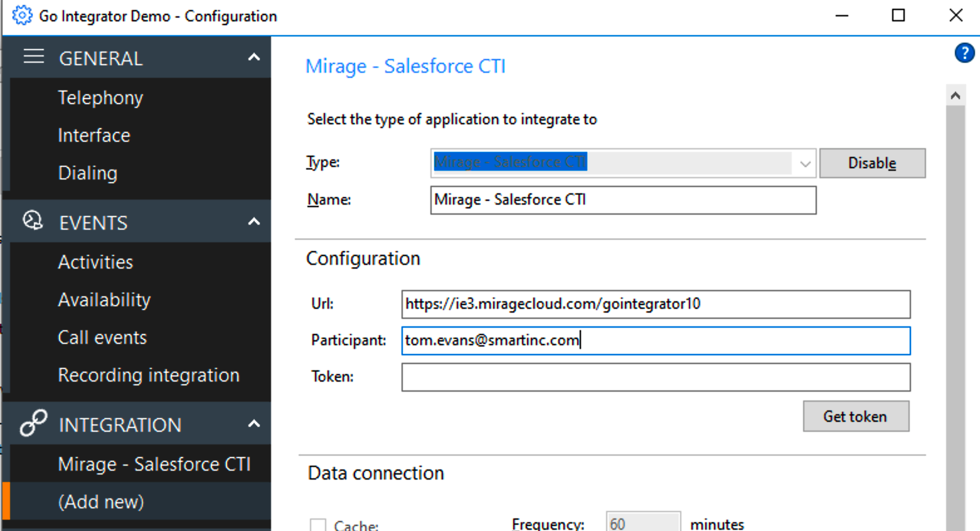The width and height of the screenshot is (980, 531).
Task: Minimize the Configuration window
Action: [x=842, y=15]
